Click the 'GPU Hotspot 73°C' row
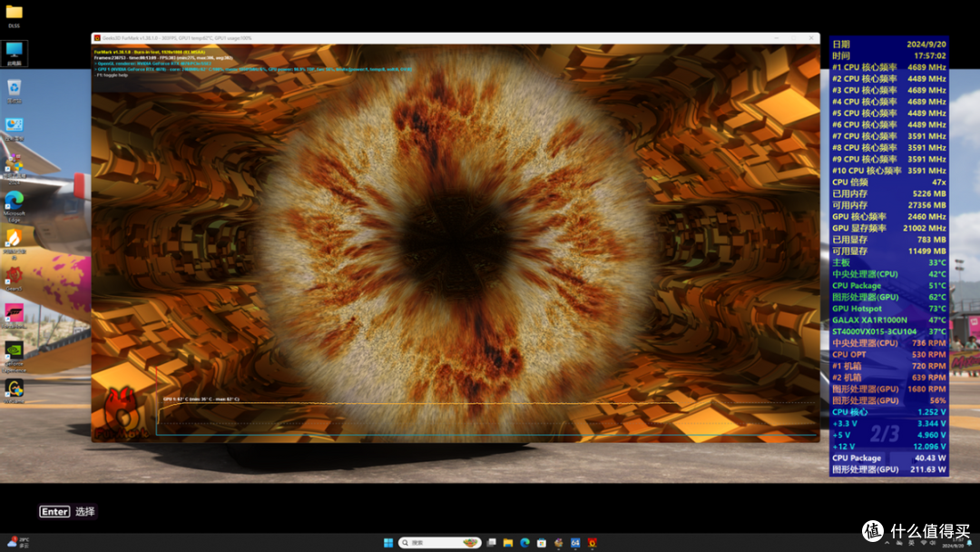 coord(888,308)
